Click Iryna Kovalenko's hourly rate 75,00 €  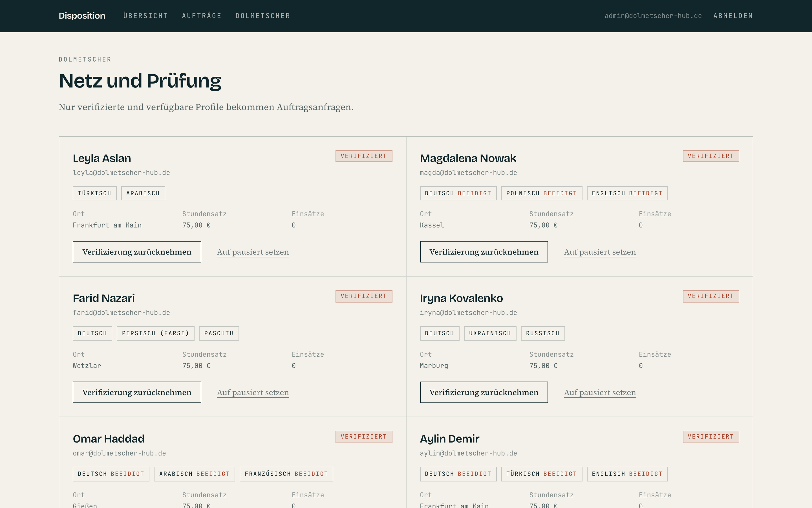pos(544,365)
